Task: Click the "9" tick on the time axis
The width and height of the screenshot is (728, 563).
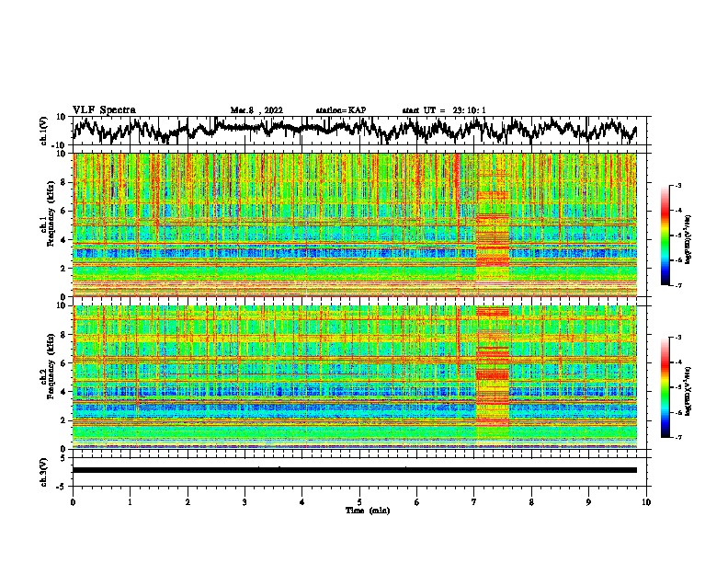Action: point(588,502)
